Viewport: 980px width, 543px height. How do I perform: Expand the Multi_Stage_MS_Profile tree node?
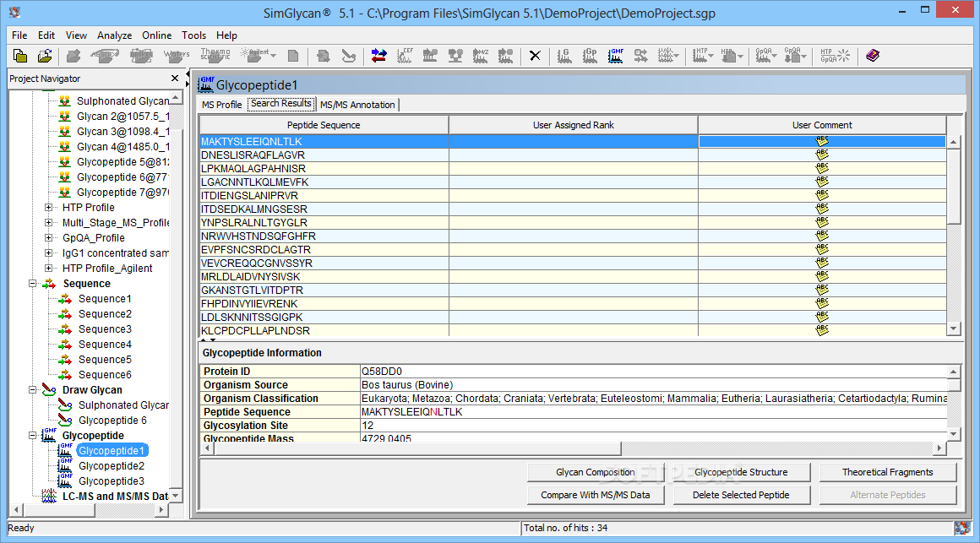pyautogui.click(x=49, y=222)
